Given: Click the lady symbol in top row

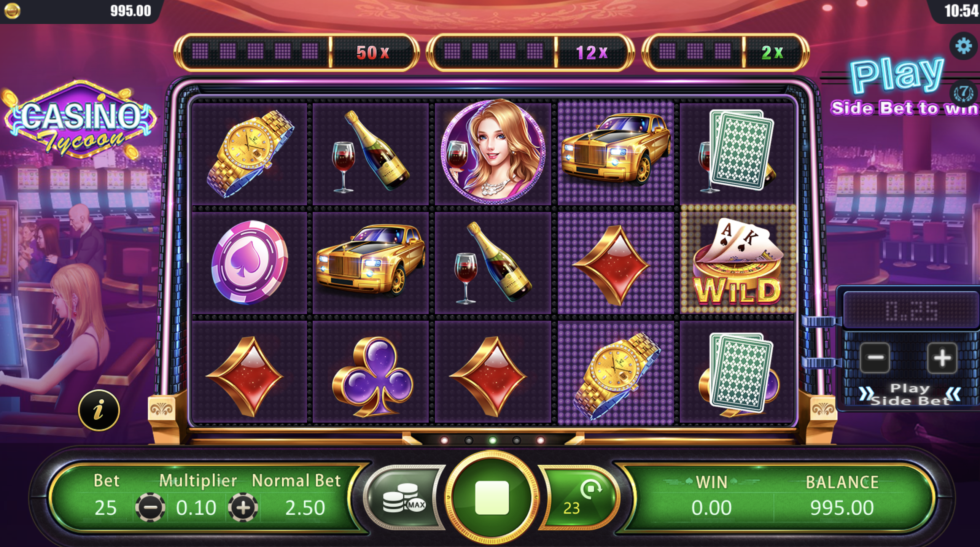Looking at the screenshot, I should (493, 151).
